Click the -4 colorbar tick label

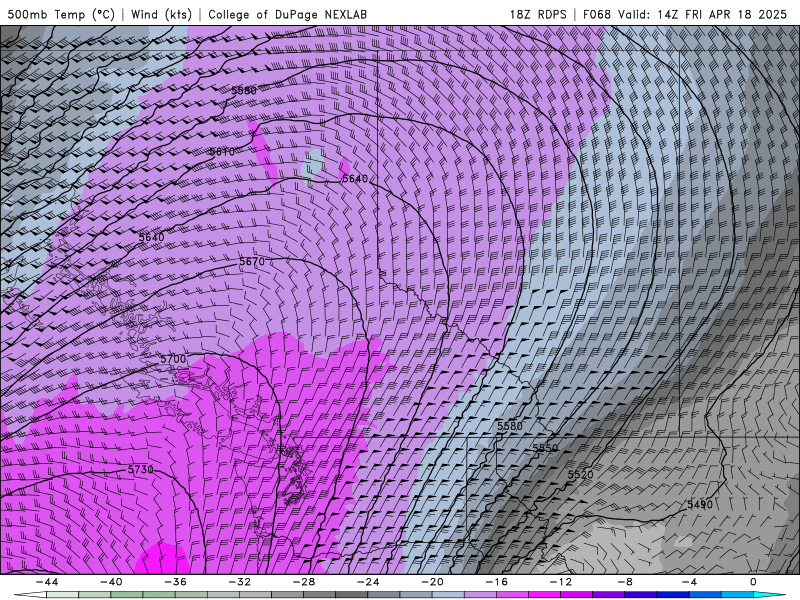[x=690, y=582]
